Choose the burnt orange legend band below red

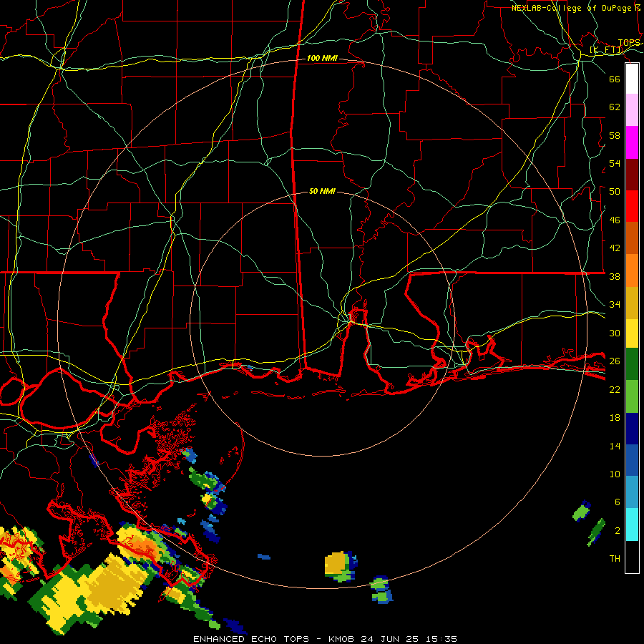pos(632,238)
